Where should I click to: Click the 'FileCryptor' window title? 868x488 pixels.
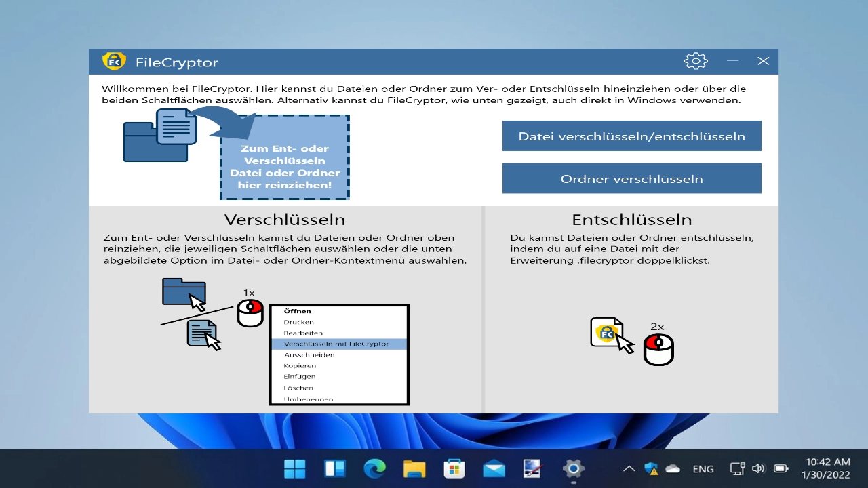tap(177, 62)
